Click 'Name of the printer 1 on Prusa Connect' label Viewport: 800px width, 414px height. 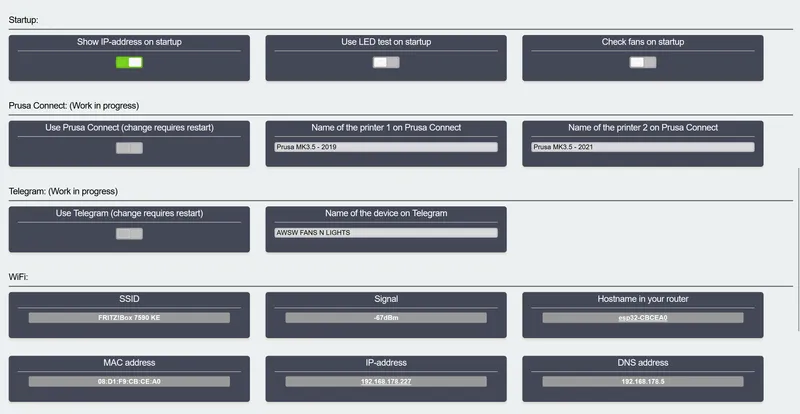pos(386,128)
